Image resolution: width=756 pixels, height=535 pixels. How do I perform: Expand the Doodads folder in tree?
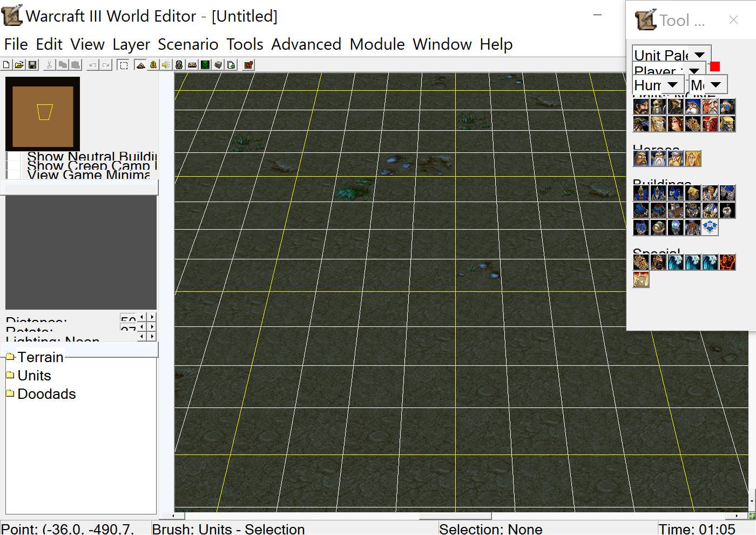click(10, 394)
